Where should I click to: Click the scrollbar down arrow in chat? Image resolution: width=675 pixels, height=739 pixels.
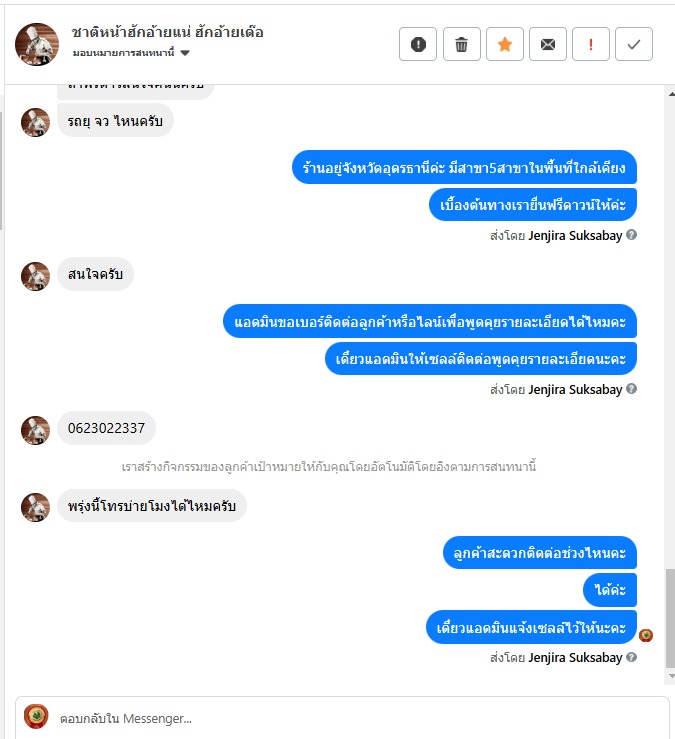[671, 676]
